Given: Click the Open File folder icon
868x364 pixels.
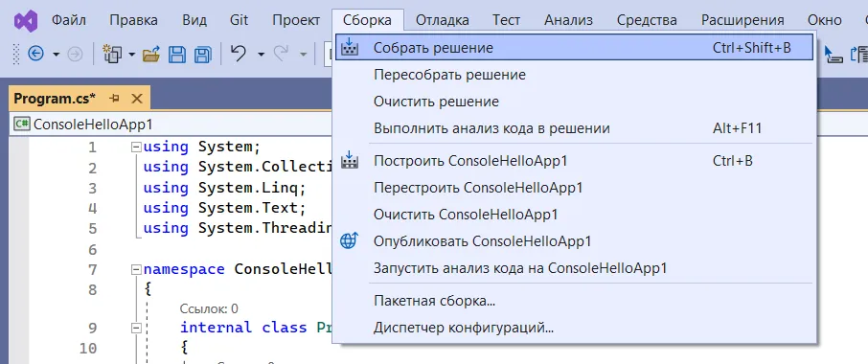Looking at the screenshot, I should [x=151, y=54].
